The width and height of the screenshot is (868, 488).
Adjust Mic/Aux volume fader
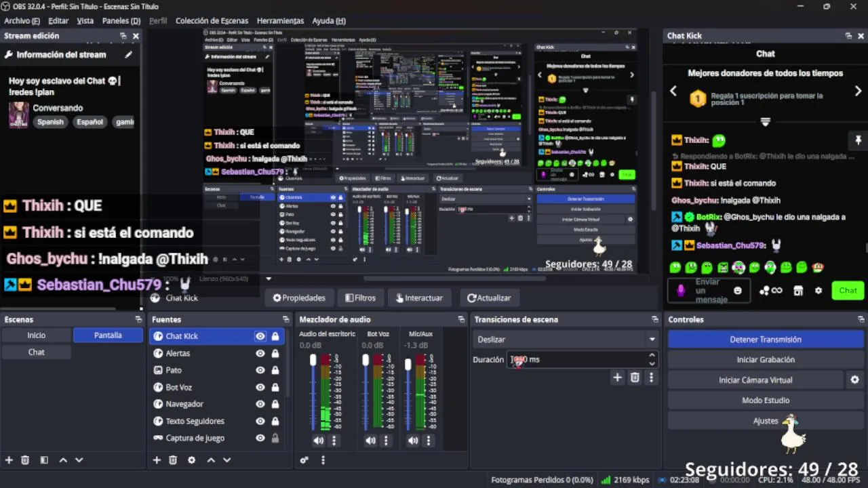coord(408,365)
